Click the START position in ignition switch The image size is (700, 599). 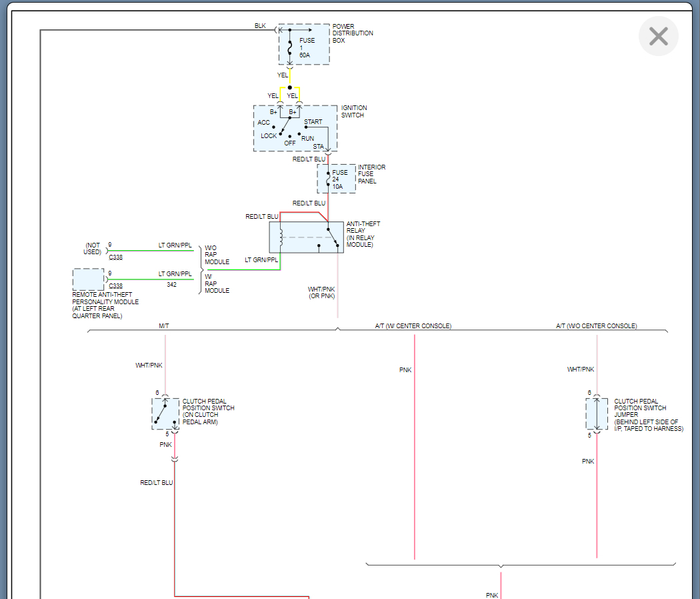[313, 122]
